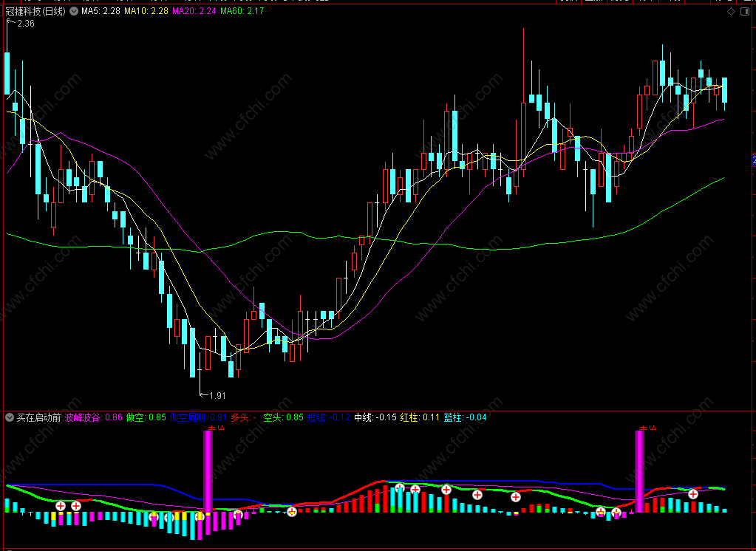Select the 红柱: 0.11 value
756x551 pixels.
[420, 417]
